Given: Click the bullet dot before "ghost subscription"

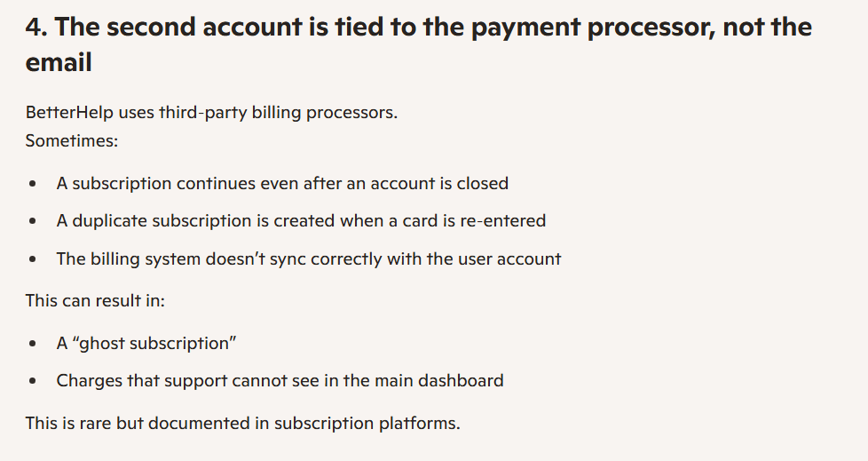Looking at the screenshot, I should [33, 344].
